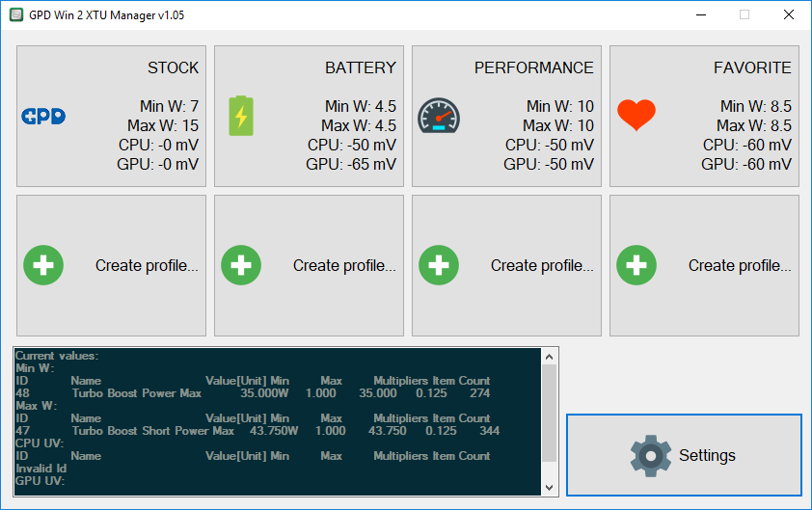Viewport: 812px width, 510px height.
Task: Click 'GPU UV:' line in log
Action: tap(40, 481)
